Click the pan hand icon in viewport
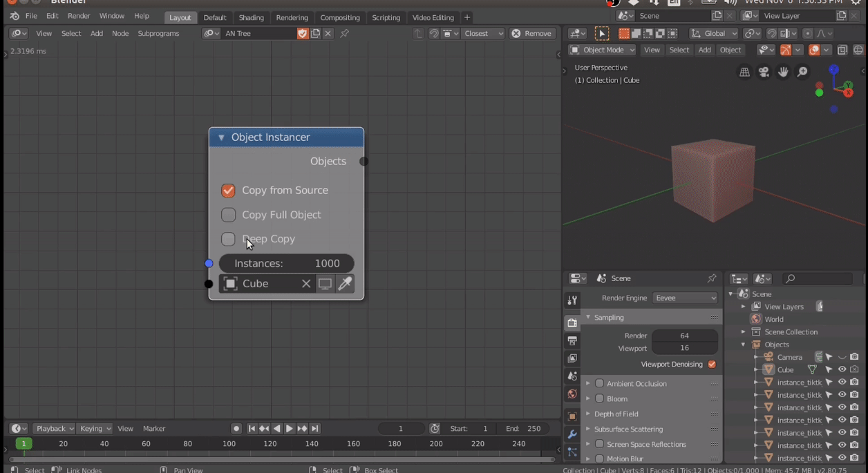 tap(783, 72)
